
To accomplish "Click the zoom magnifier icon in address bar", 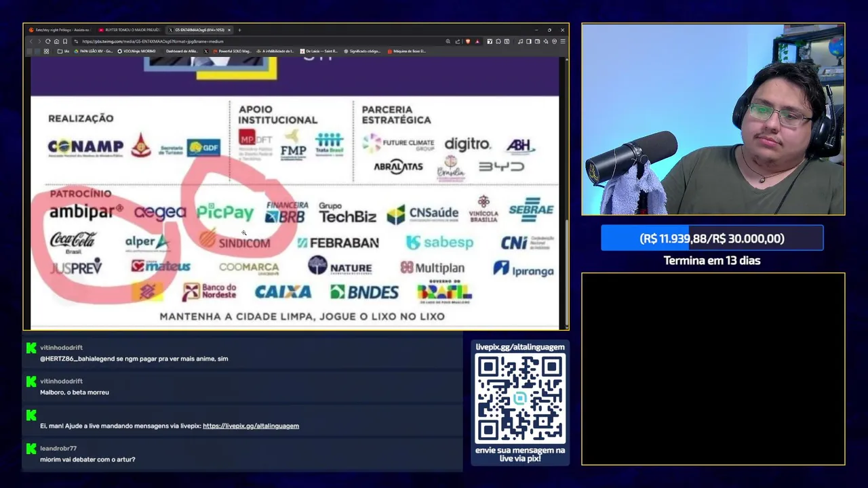I will click(x=448, y=41).
